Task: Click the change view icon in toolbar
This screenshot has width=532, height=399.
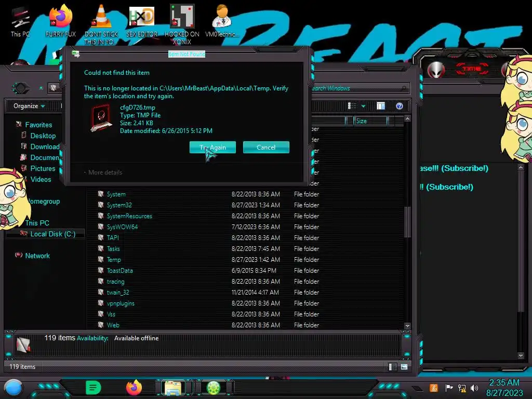Action: coord(352,106)
